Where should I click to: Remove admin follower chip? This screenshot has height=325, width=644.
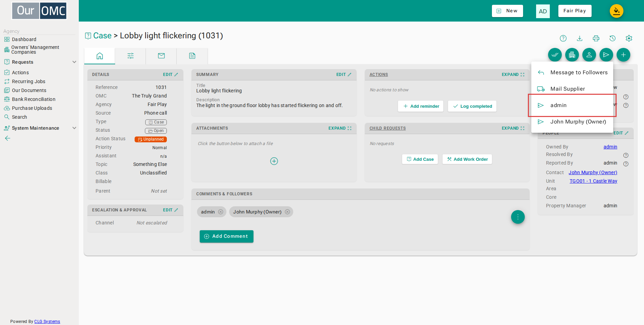[x=221, y=212]
